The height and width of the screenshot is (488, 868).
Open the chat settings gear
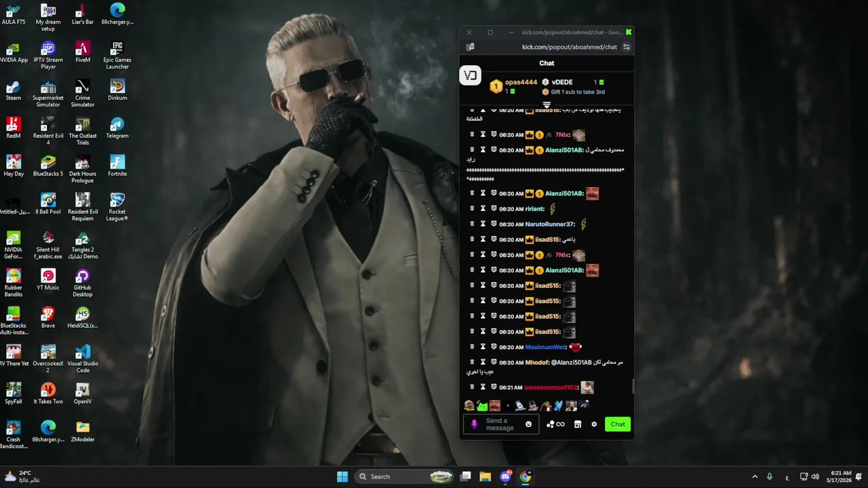tap(594, 424)
